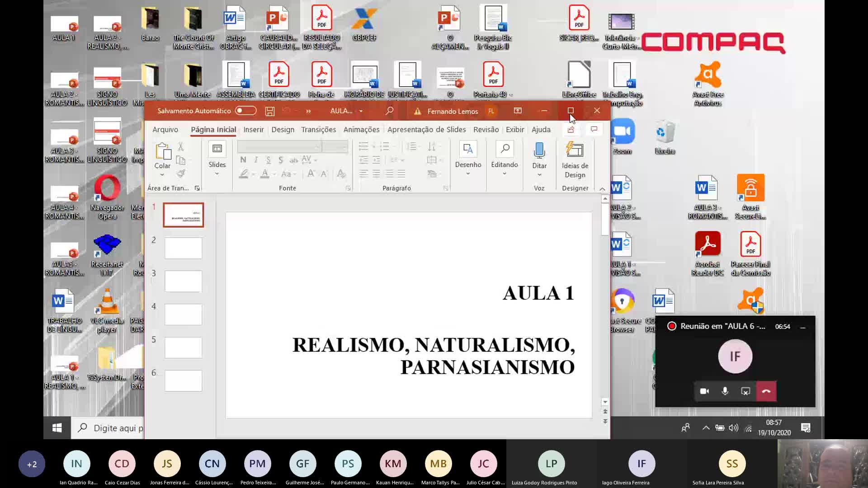Click the Cut scissors icon

[x=181, y=146]
